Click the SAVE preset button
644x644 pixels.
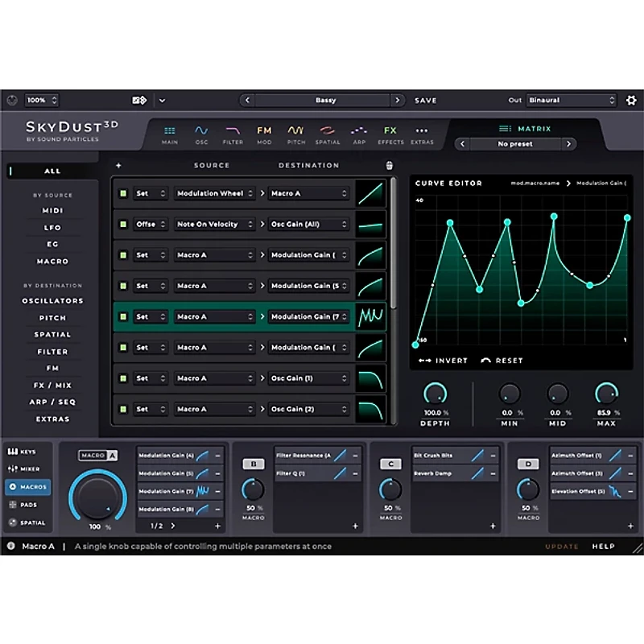(x=426, y=100)
